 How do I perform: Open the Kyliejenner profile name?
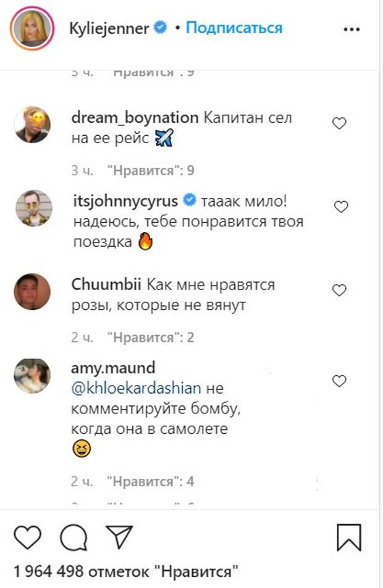coord(111,28)
